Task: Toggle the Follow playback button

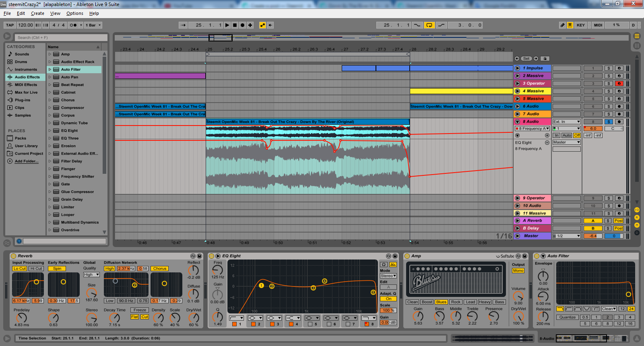Action: 183,25
